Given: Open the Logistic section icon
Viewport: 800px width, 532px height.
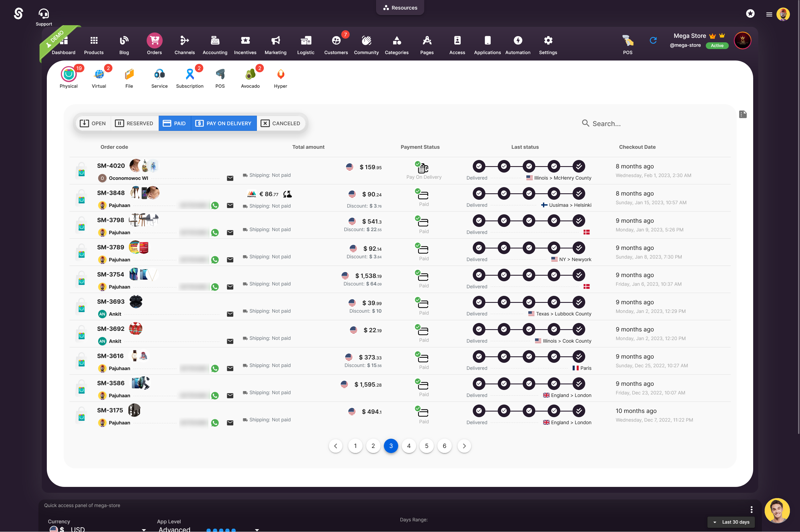Looking at the screenshot, I should [x=306, y=41].
